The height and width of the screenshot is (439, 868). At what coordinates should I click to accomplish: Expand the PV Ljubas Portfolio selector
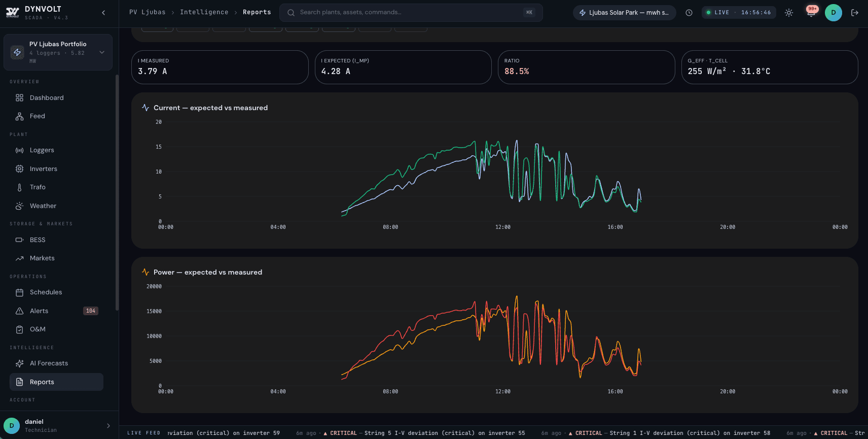coord(58,52)
